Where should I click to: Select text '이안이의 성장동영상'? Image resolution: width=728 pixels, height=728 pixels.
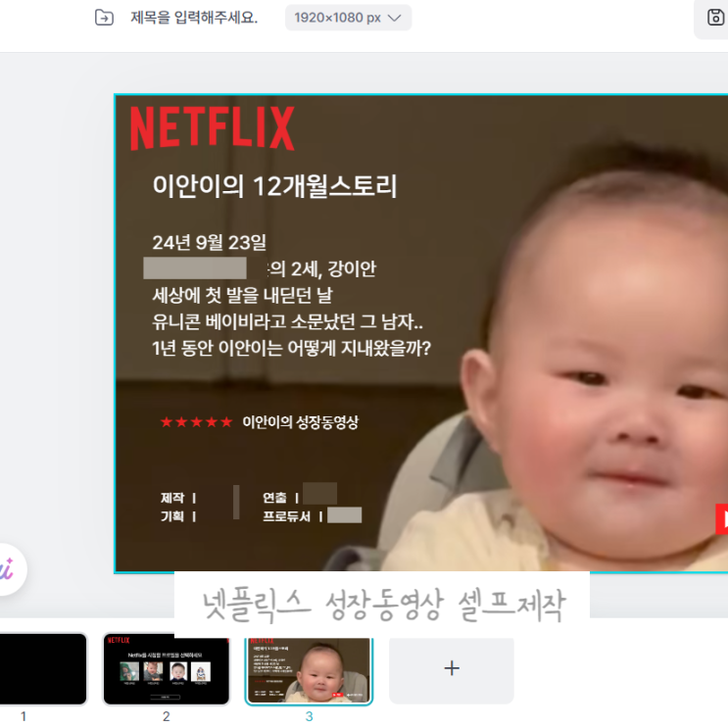click(301, 422)
